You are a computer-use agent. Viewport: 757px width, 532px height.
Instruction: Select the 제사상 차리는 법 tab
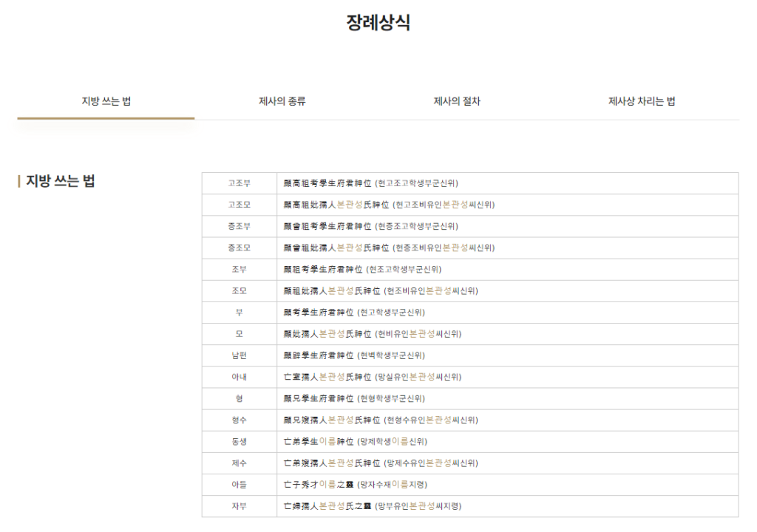click(x=642, y=101)
